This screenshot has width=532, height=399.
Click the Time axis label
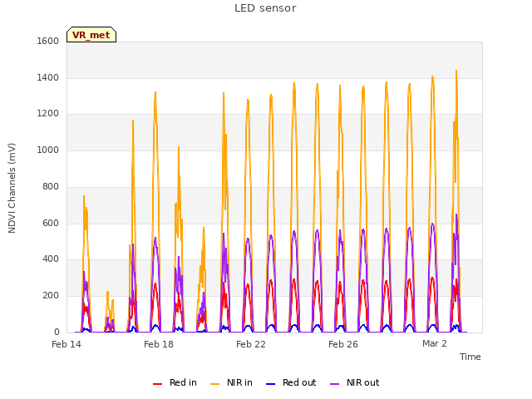coord(470,357)
